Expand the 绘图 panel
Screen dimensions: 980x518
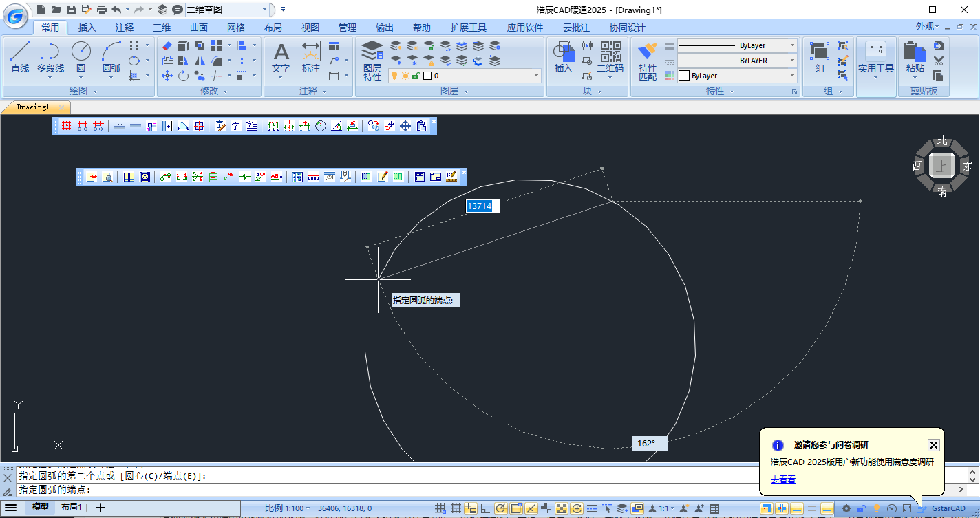pos(83,91)
